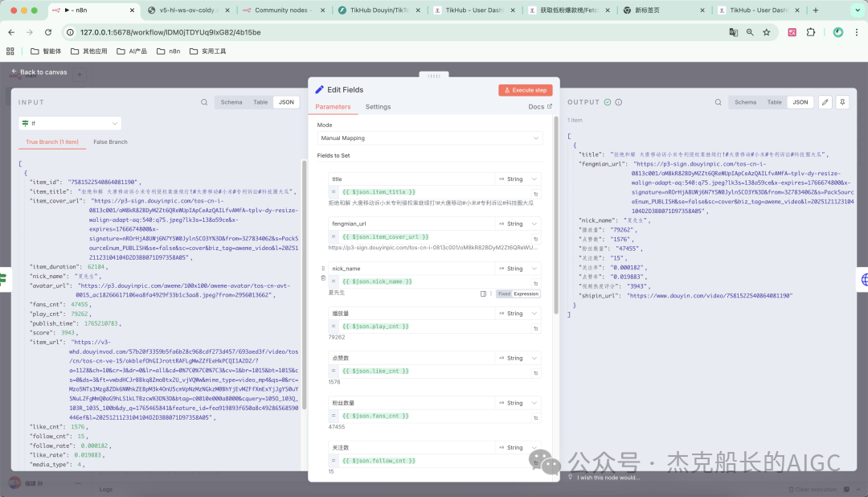The width and height of the screenshot is (868, 497).
Task: Pin the output data with the pin icon
Action: [x=842, y=102]
